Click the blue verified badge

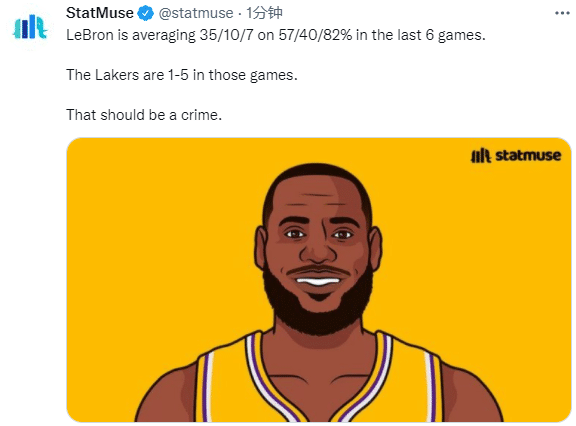[x=145, y=14]
